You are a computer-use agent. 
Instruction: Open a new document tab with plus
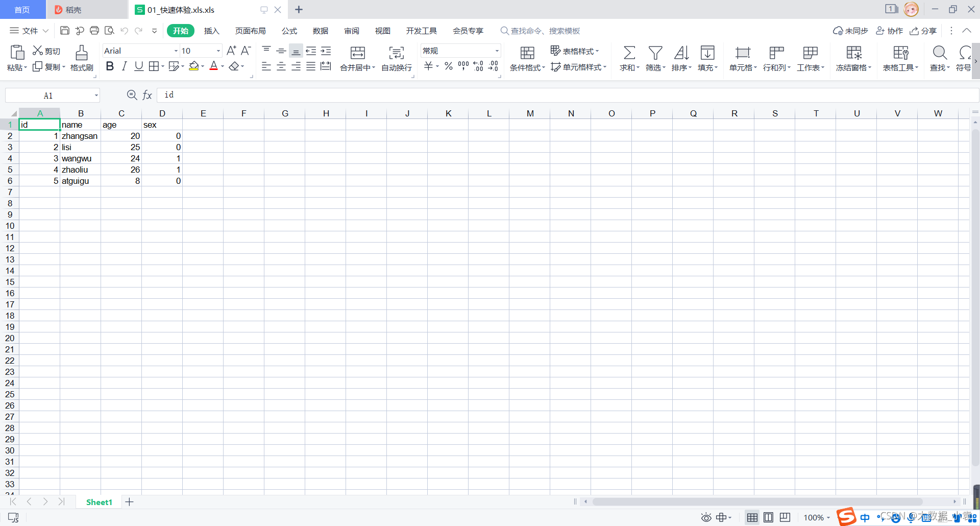click(x=299, y=10)
